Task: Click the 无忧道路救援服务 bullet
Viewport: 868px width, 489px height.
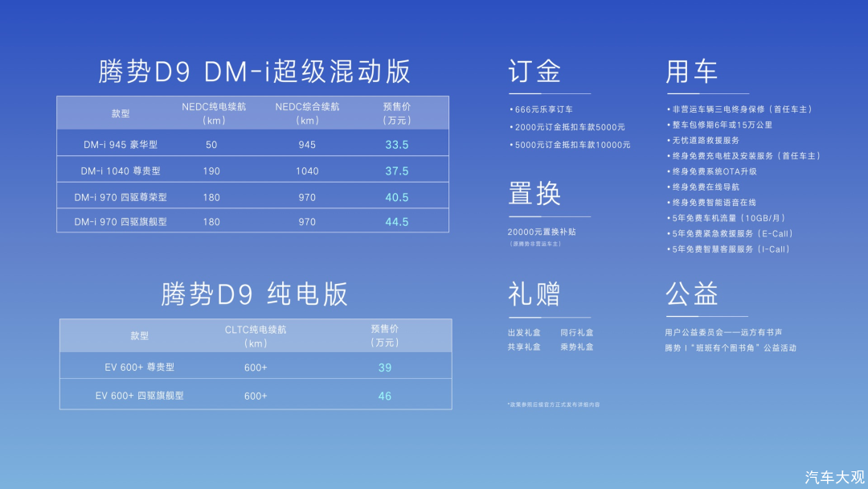Action: click(703, 141)
